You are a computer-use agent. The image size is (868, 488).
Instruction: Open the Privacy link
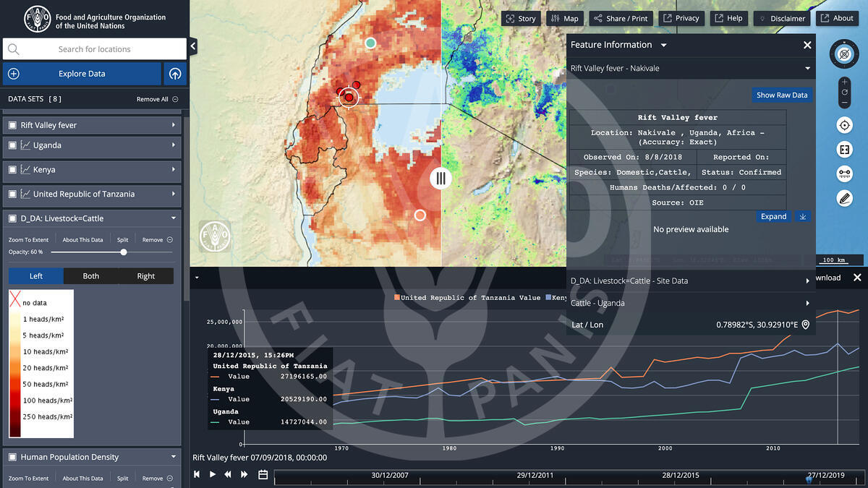[x=681, y=18]
